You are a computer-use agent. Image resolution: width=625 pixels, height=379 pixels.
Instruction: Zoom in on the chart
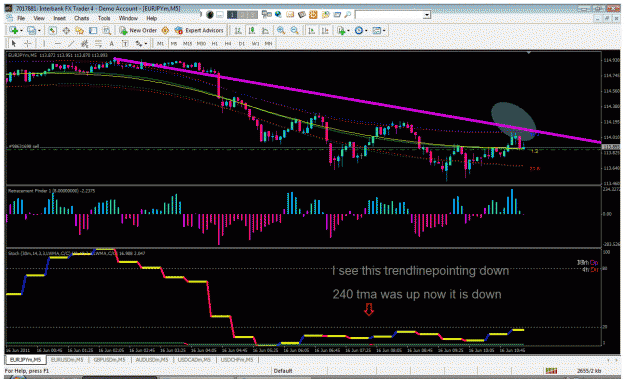[281, 31]
